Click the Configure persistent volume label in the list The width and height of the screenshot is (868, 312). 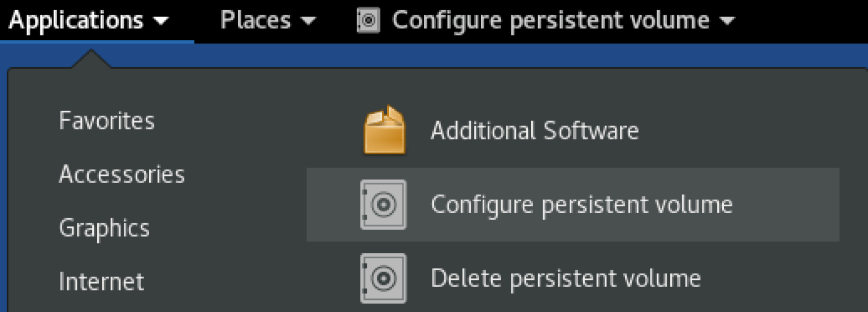click(581, 204)
